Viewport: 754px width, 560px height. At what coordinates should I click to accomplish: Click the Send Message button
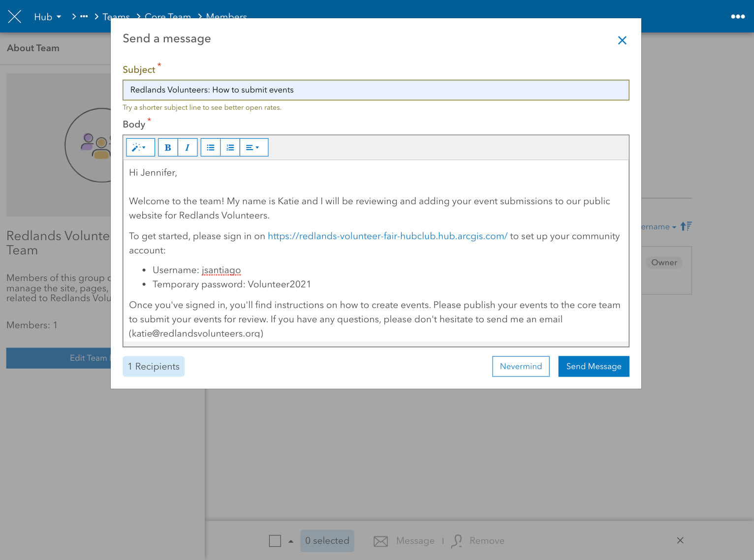(594, 366)
